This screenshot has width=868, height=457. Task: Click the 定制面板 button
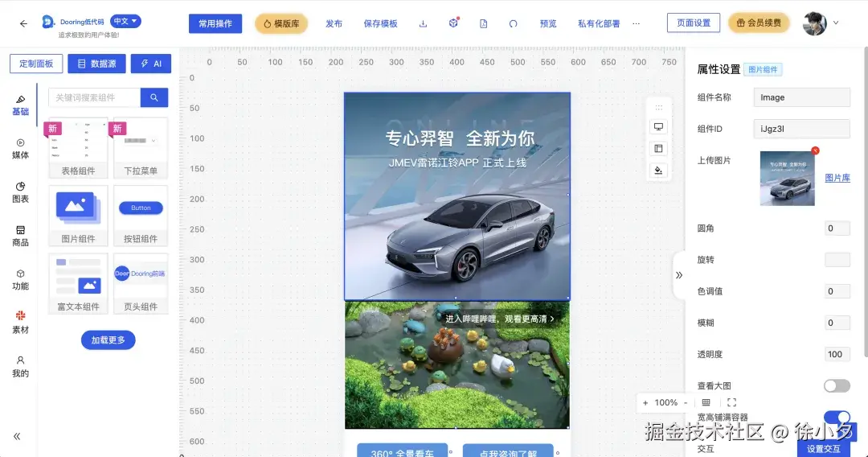36,64
